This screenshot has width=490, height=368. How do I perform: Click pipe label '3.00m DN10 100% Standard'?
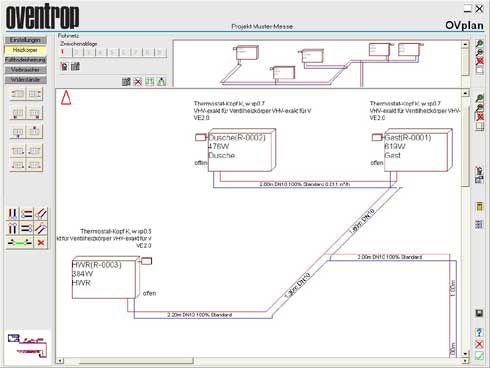coord(390,257)
